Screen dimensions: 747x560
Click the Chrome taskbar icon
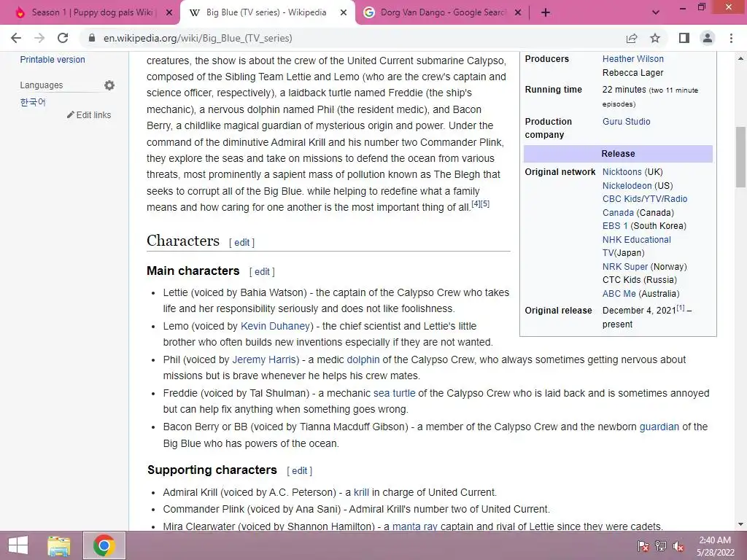(104, 545)
